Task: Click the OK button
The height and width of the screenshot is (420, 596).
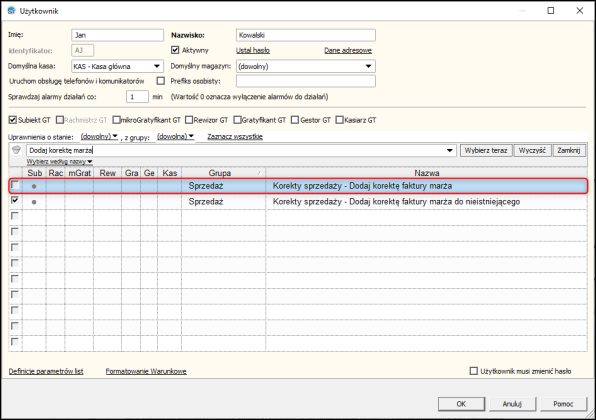Action: coord(461,404)
